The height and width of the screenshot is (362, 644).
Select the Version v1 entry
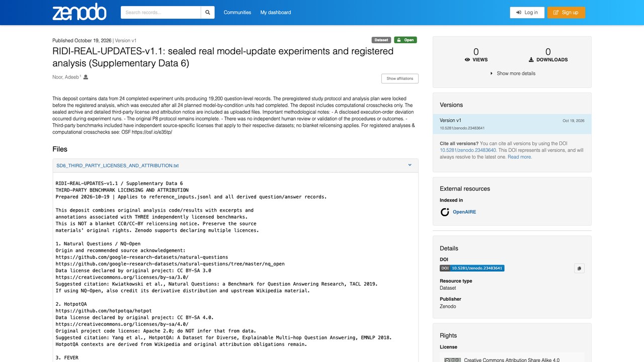pyautogui.click(x=512, y=124)
